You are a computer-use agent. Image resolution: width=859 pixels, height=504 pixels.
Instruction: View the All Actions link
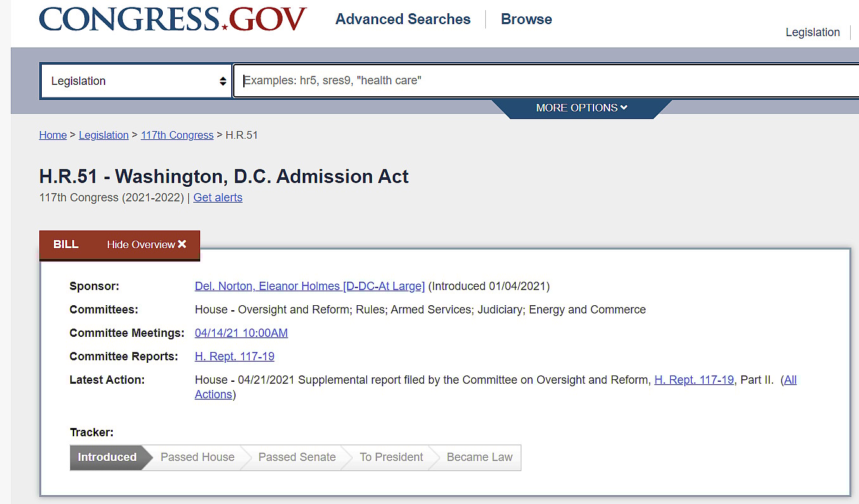[x=790, y=380]
